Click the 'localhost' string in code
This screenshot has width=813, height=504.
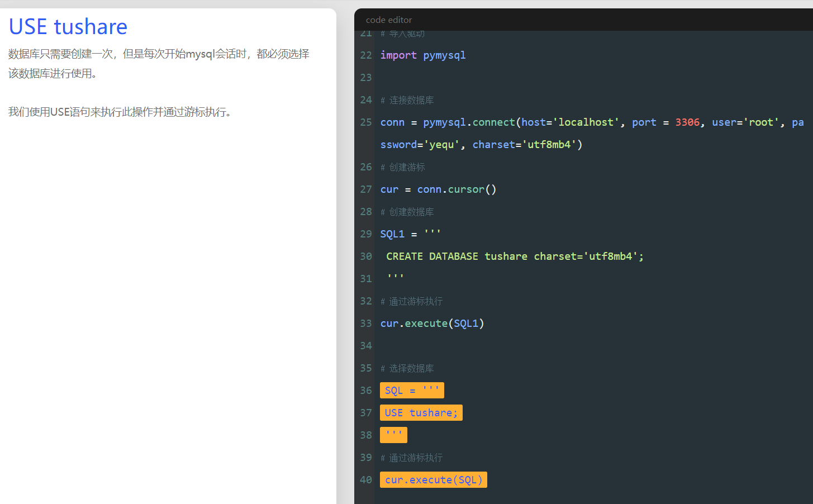[586, 122]
